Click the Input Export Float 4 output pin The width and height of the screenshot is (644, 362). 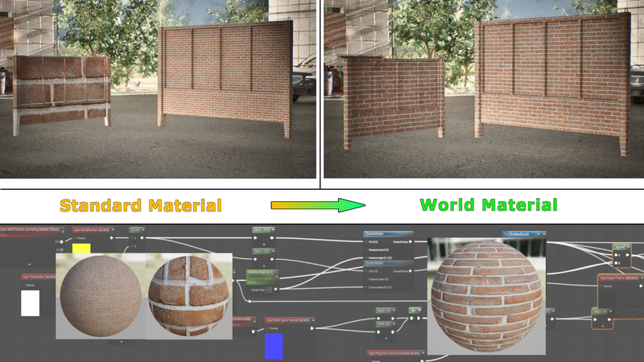[641, 286]
